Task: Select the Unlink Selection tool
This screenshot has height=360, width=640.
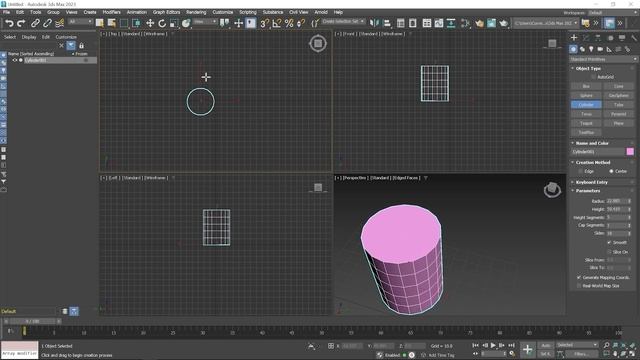Action: click(x=47, y=23)
